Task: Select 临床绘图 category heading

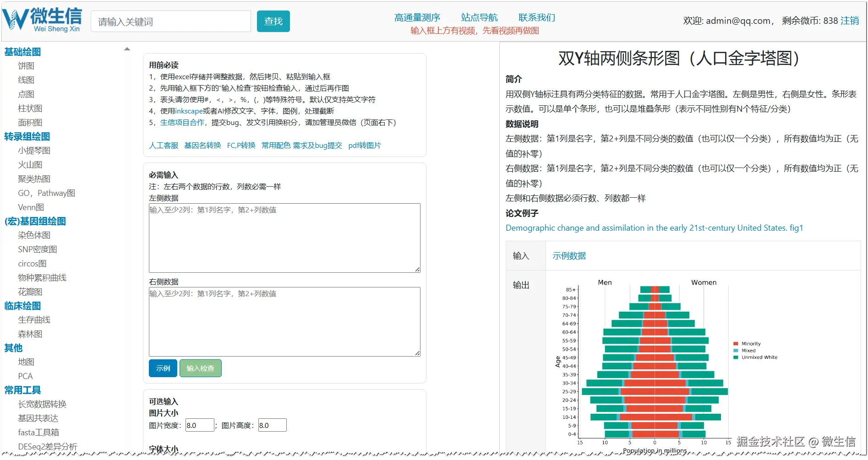Action: click(x=22, y=306)
